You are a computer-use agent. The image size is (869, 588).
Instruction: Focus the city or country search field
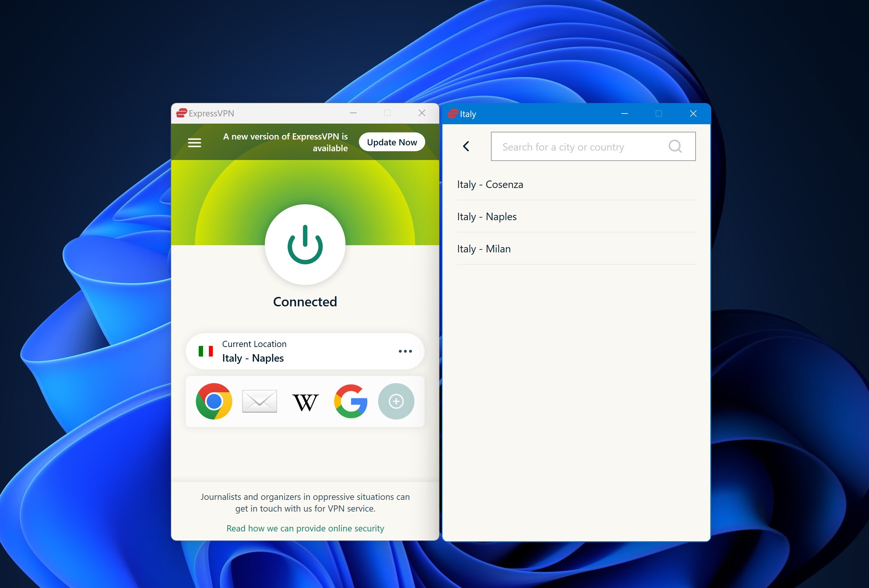point(593,147)
